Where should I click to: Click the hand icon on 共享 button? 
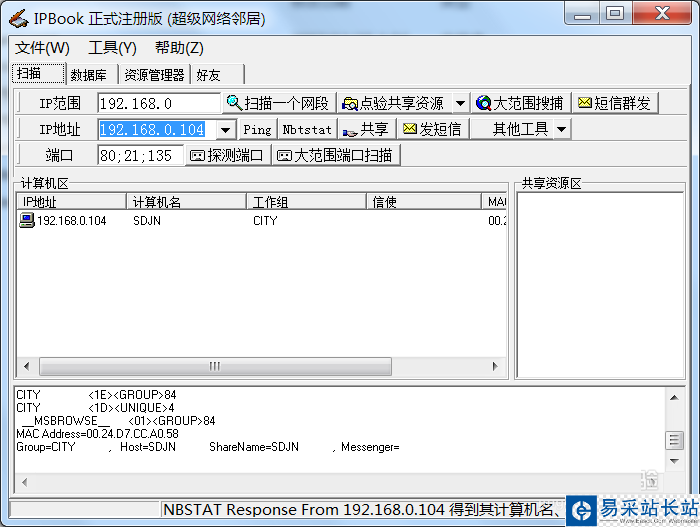(350, 132)
